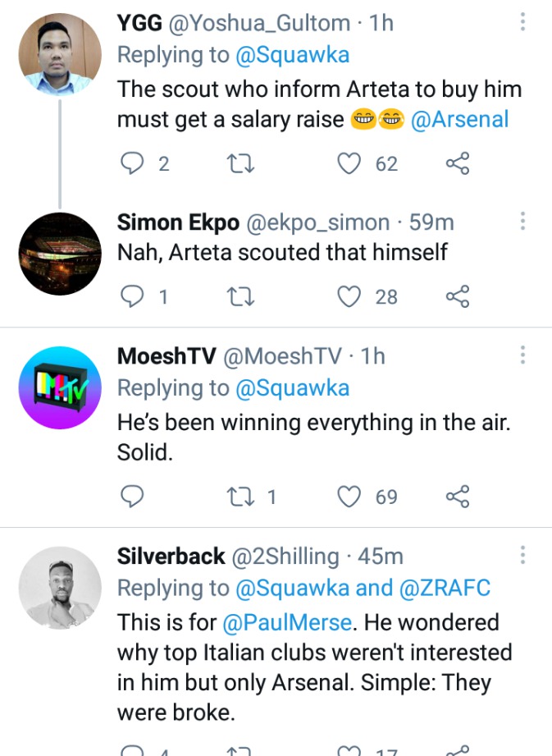552x756 pixels.
Task: Retweet Simon Ekpo's reply
Action: [x=240, y=296]
